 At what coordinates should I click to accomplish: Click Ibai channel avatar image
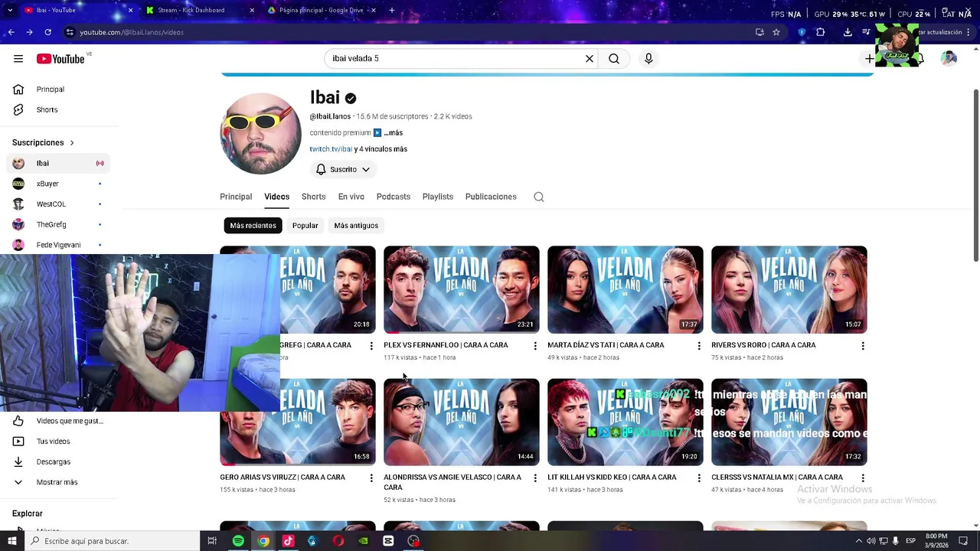[x=260, y=133]
